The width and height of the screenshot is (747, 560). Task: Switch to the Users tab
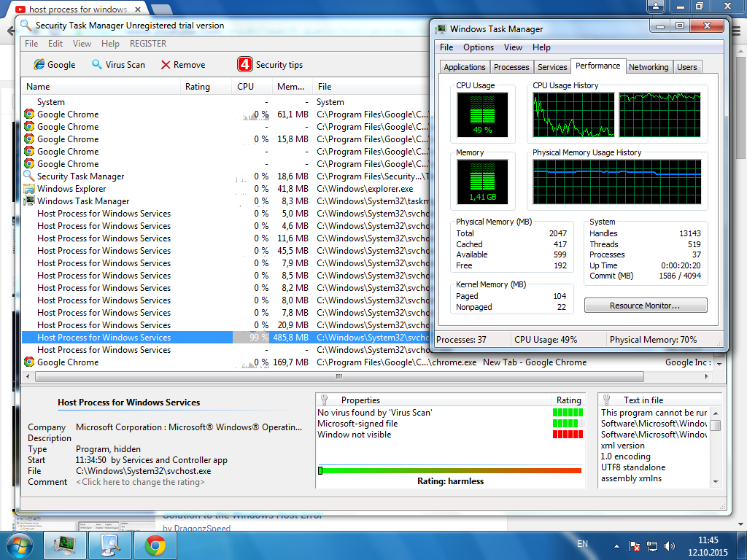point(687,67)
